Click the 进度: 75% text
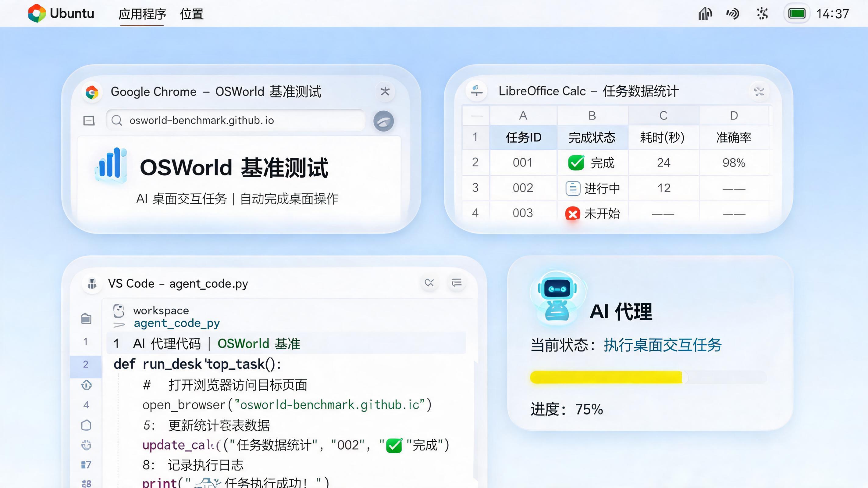868x488 pixels. click(x=567, y=409)
